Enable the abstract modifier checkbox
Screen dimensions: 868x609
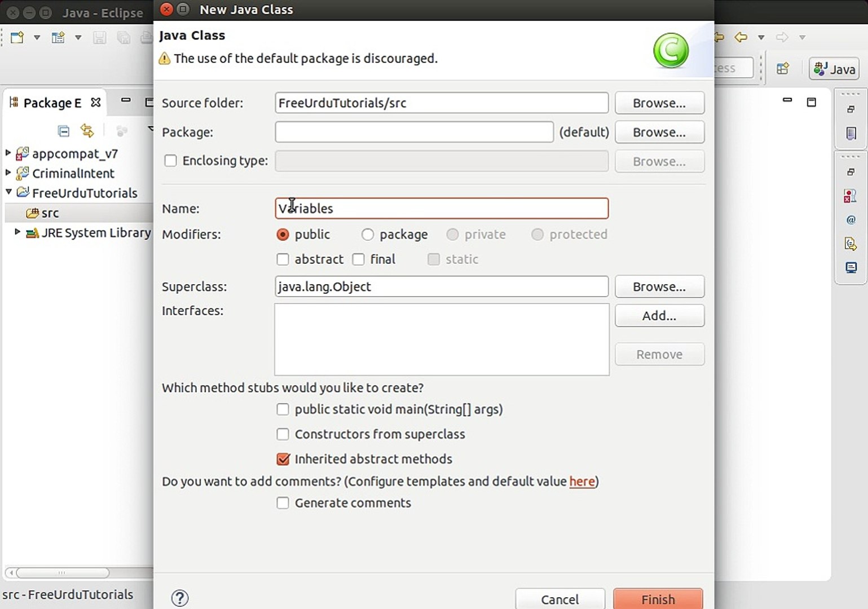coord(283,259)
